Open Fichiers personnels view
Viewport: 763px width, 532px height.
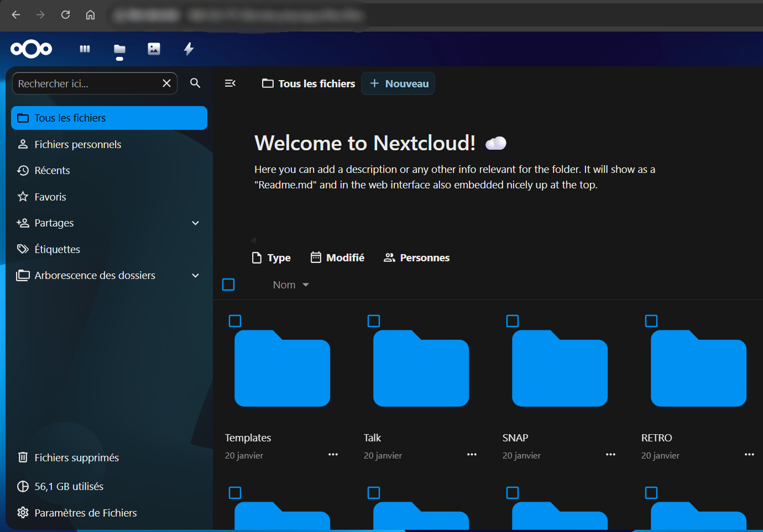[x=109, y=144]
